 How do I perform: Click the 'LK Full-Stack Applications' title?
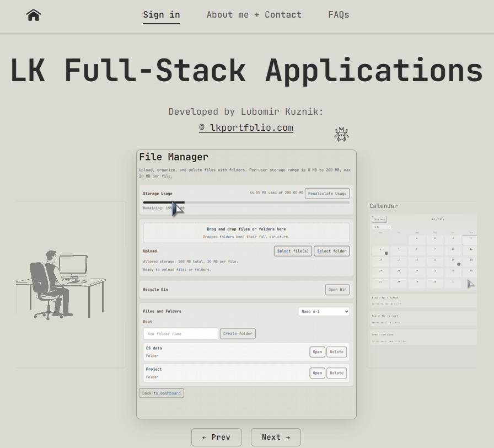(246, 71)
